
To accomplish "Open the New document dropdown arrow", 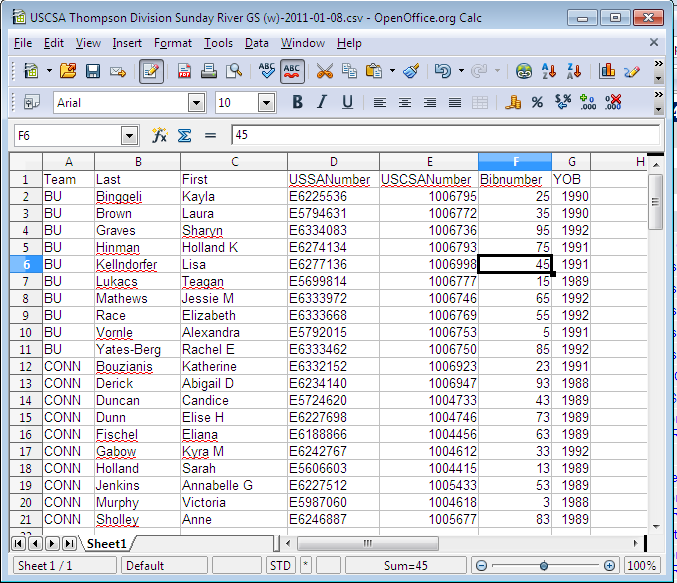I will click(49, 71).
